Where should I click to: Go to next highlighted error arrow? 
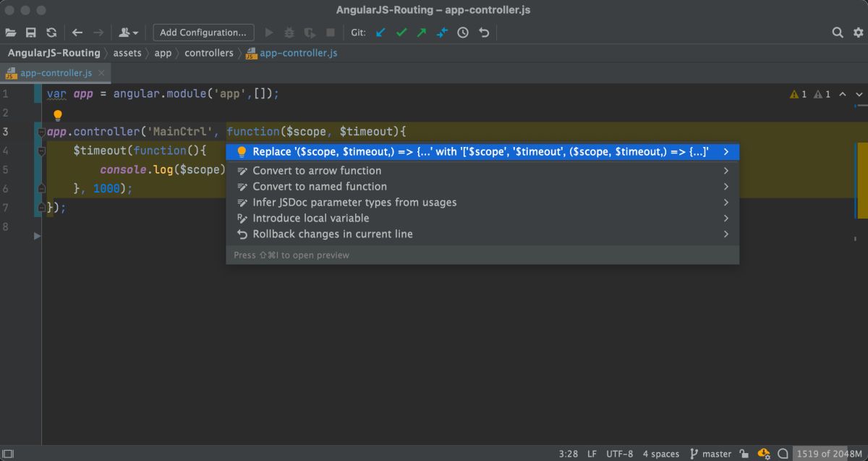(859, 94)
